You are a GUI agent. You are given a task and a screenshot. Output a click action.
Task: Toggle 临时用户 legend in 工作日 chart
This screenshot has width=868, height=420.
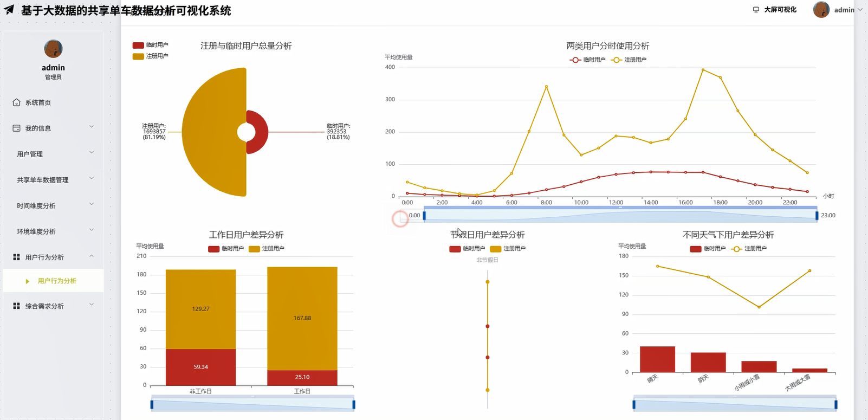(226, 249)
